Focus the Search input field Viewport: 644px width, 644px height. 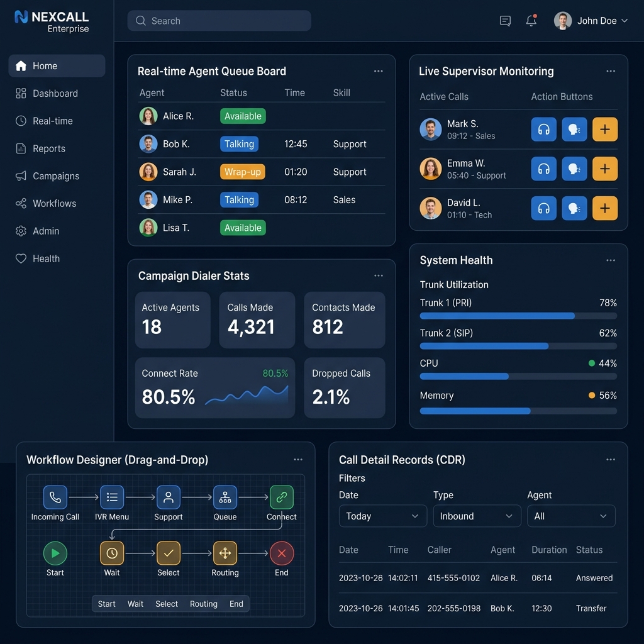point(219,21)
